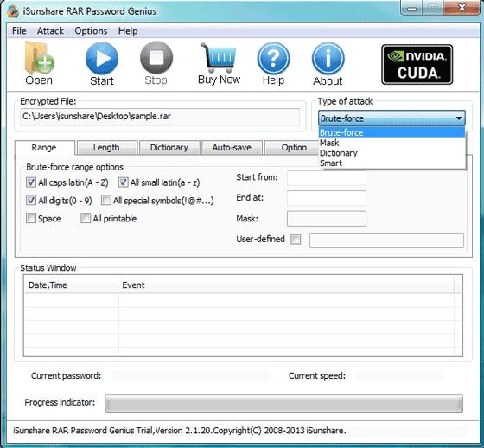This screenshot has height=448, width=484.
Task: Toggle All caps latin(A - Z) checkbox
Action: [31, 182]
